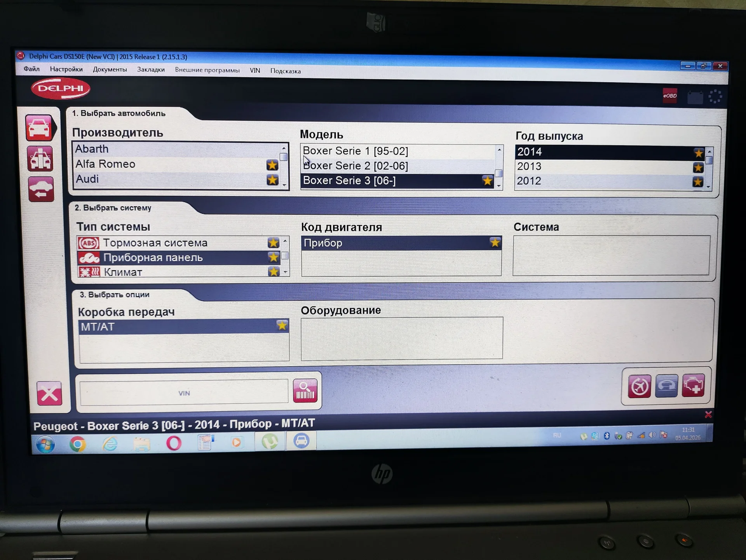
Task: Select Audi in the manufacturer list
Action: tap(177, 179)
